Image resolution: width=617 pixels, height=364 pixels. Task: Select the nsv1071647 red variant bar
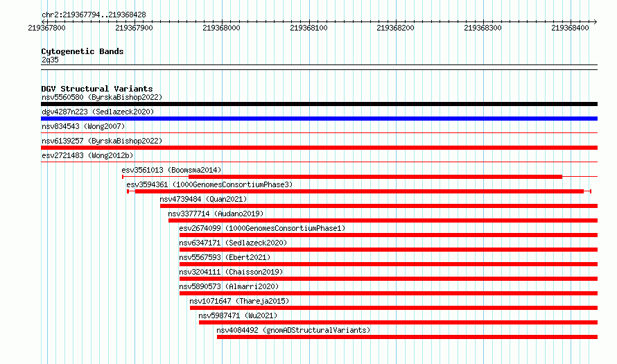pyautogui.click(x=394, y=308)
